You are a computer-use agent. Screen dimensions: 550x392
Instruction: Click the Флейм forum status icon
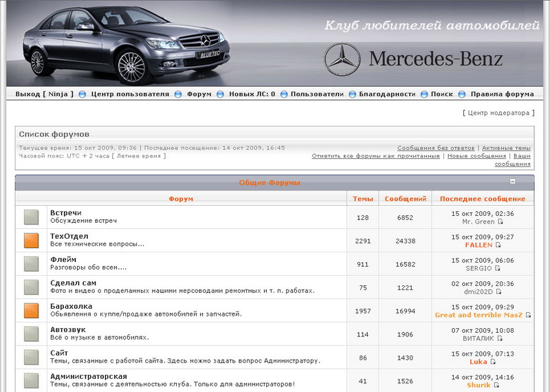coord(31,264)
